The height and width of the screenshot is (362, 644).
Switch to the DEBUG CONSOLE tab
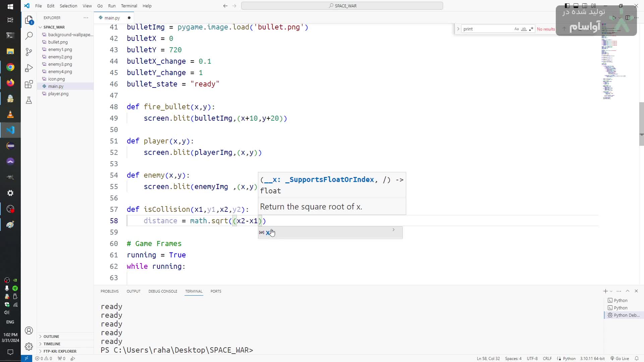(x=163, y=291)
